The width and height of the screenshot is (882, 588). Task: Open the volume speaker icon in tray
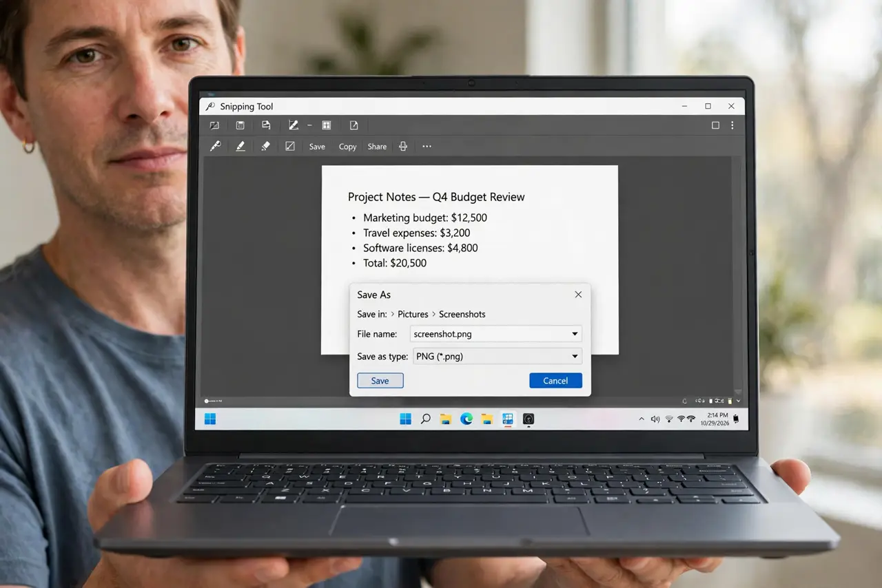(x=655, y=419)
